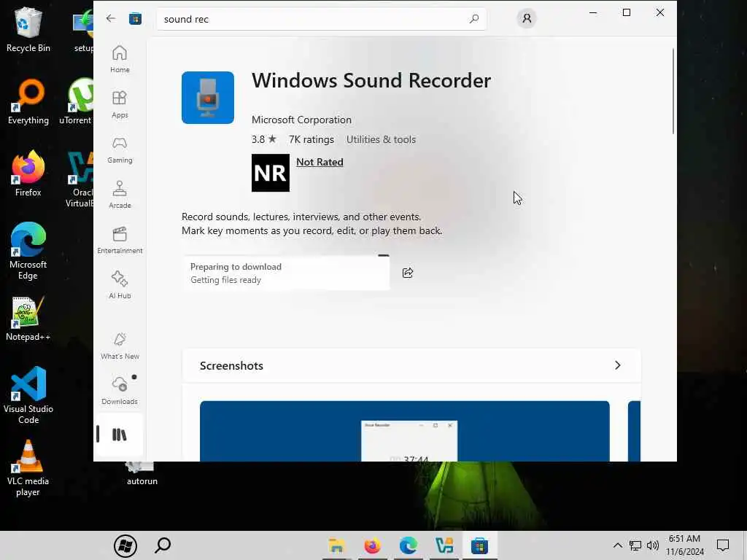Viewport: 747px width, 560px height.
Task: Open the VirtualBox icon on the taskbar
Action: coord(444,545)
